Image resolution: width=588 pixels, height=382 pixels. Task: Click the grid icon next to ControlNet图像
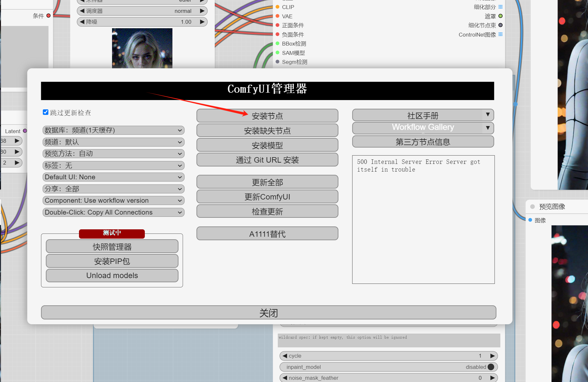500,34
